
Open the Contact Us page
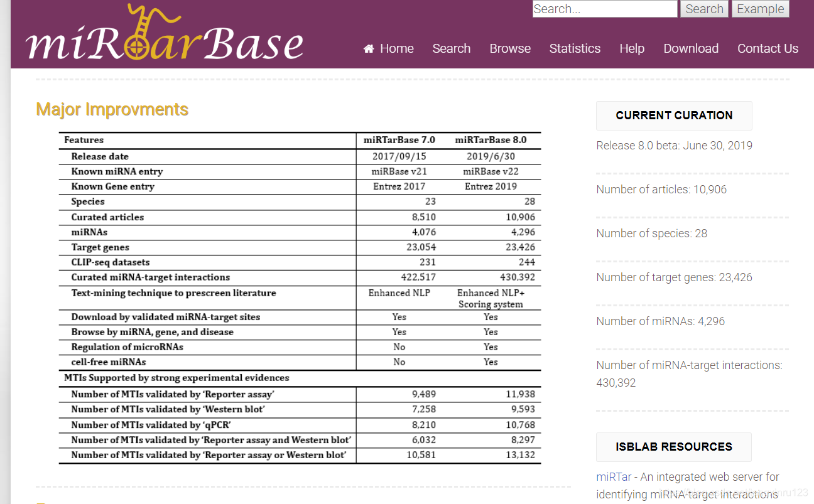pyautogui.click(x=768, y=48)
